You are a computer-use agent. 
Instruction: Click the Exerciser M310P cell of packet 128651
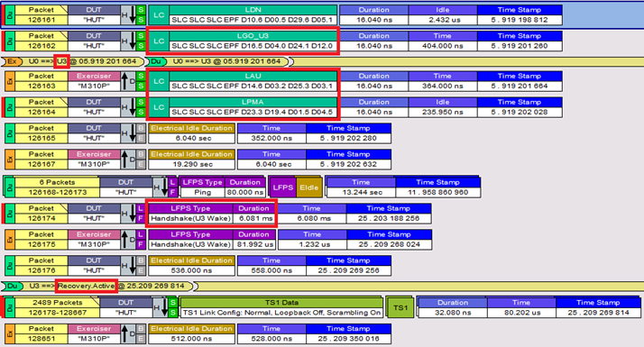click(94, 339)
